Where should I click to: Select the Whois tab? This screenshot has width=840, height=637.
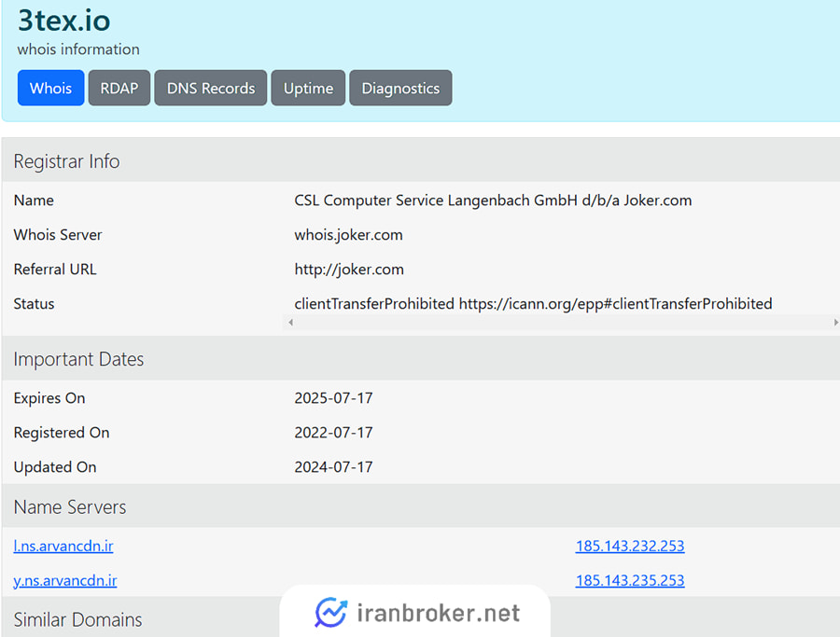click(x=51, y=88)
